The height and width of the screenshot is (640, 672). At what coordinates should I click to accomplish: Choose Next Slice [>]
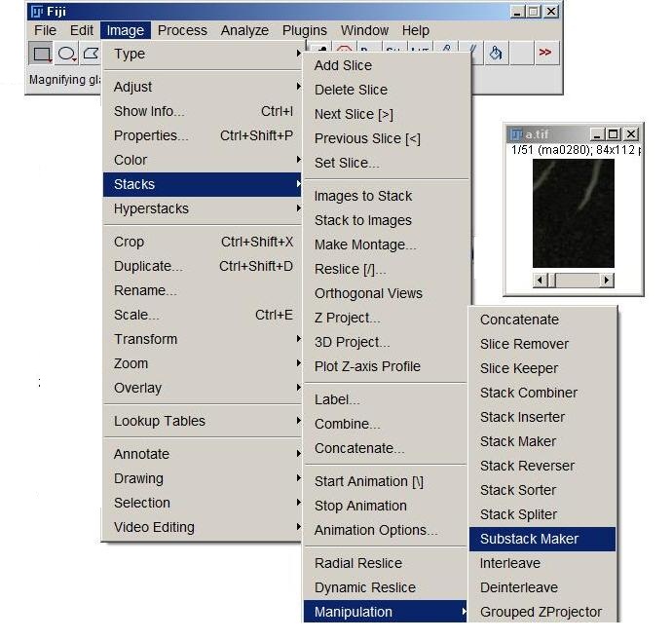pos(386,114)
